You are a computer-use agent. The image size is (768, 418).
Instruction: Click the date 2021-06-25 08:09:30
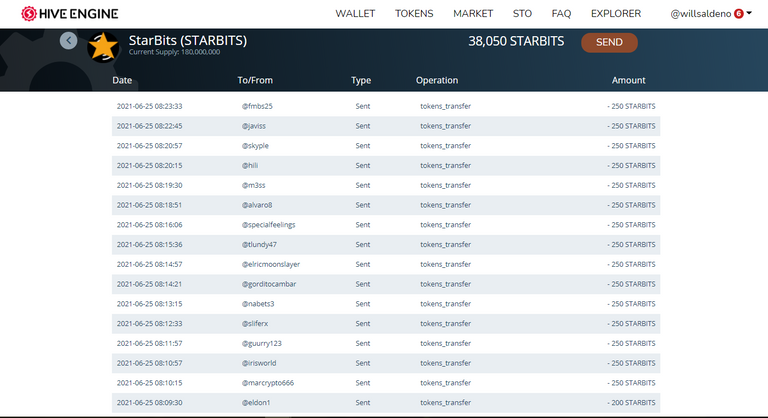point(149,403)
